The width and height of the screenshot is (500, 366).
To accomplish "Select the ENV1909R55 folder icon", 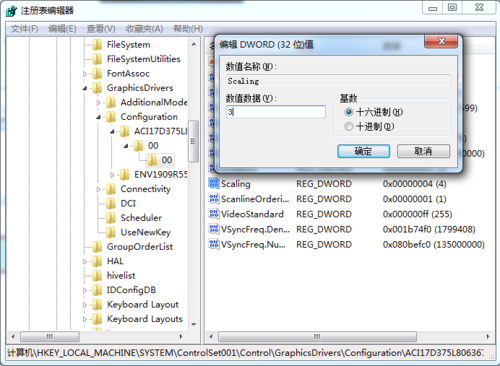I will (x=124, y=174).
